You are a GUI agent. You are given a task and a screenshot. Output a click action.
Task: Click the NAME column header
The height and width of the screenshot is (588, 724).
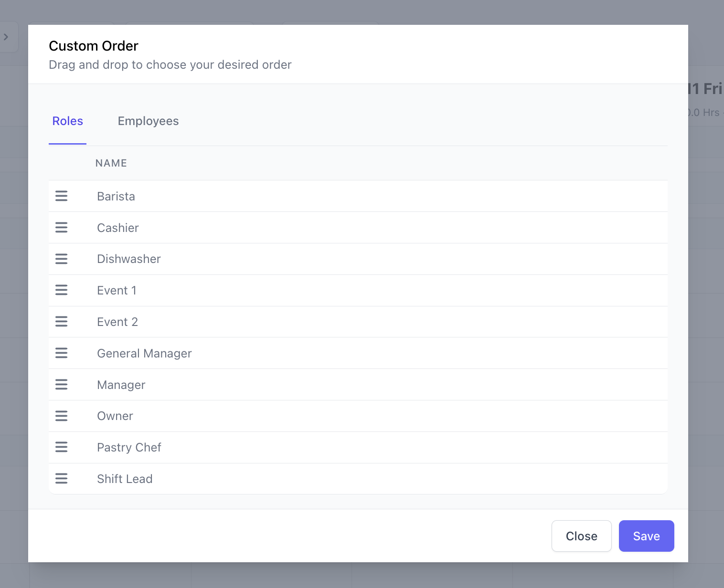(111, 163)
